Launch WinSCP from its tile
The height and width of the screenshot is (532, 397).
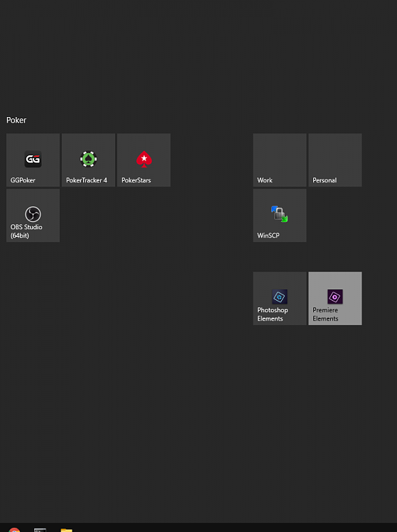[280, 215]
